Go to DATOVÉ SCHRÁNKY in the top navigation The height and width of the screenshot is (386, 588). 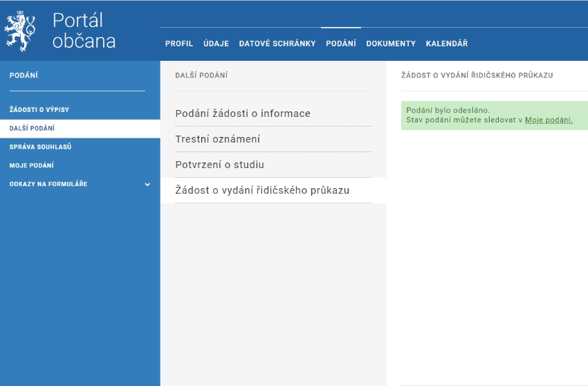277,44
